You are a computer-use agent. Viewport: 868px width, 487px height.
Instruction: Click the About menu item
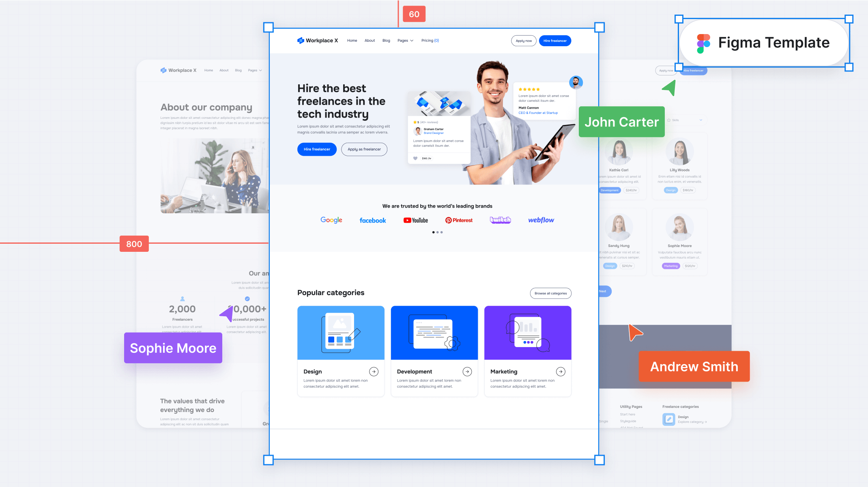370,41
